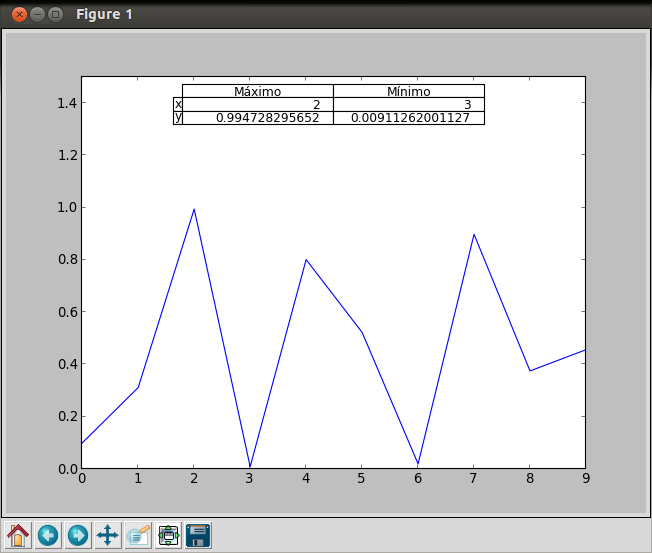This screenshot has height=553, width=652.
Task: Close the Figure 1 window
Action: 19,15
